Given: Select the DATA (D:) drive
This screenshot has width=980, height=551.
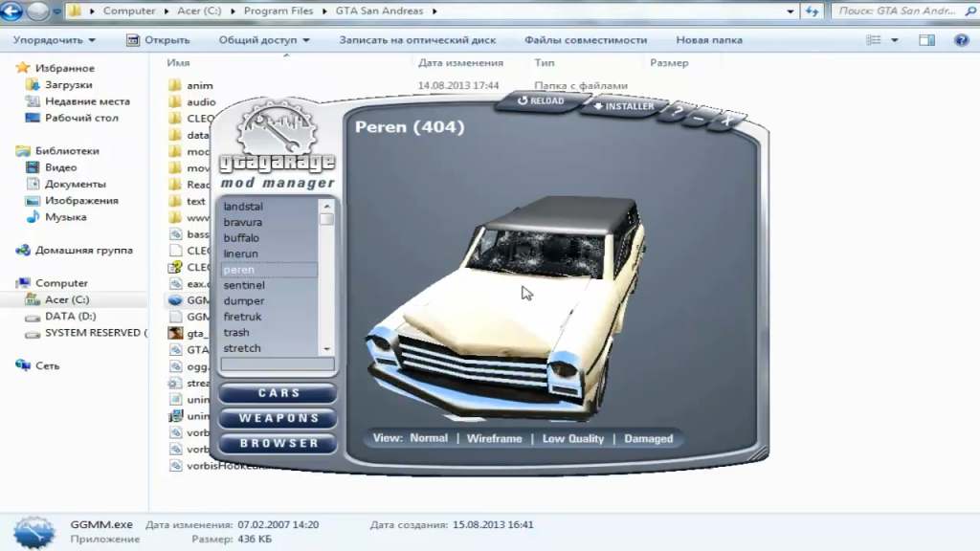Looking at the screenshot, I should pos(61,316).
